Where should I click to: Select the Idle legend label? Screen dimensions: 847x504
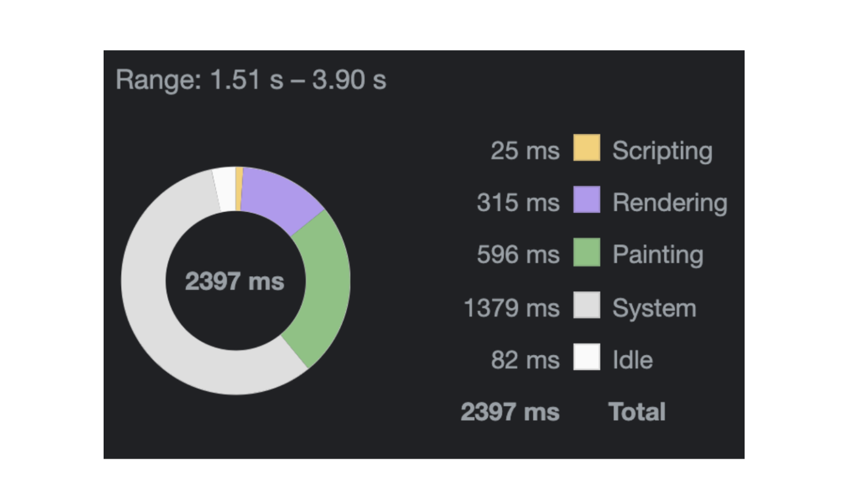pyautogui.click(x=633, y=360)
